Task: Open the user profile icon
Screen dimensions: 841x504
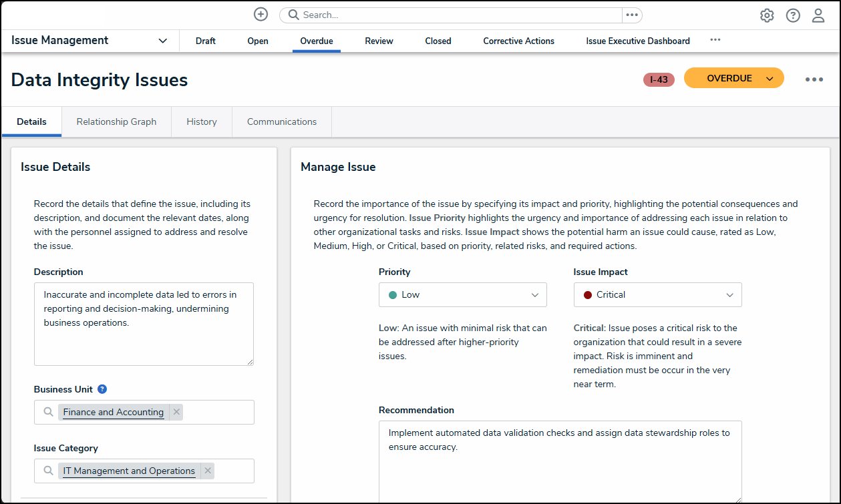Action: tap(818, 15)
